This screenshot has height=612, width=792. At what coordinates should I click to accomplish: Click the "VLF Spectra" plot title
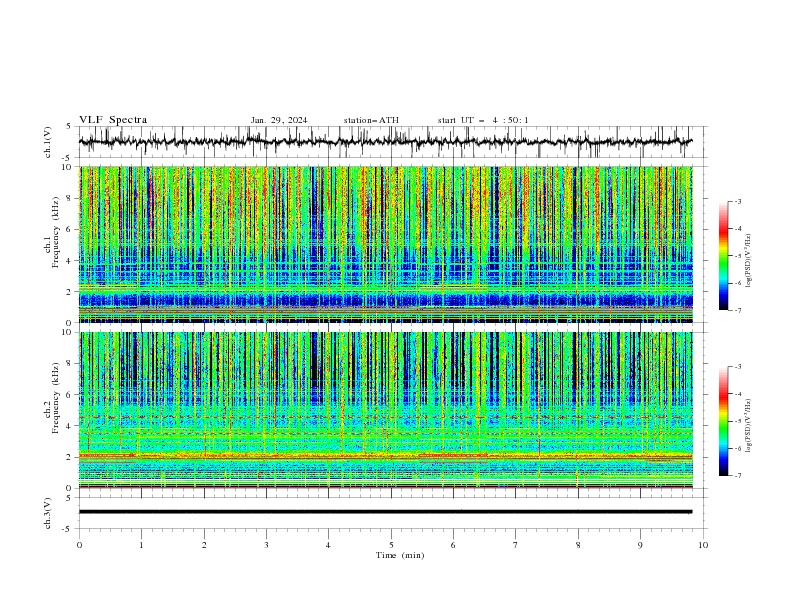pos(113,120)
